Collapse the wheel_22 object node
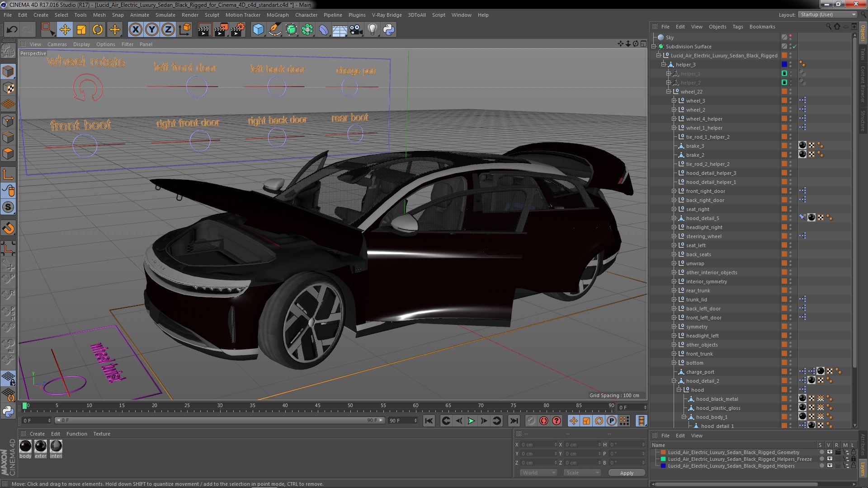This screenshot has height=488, width=868. click(669, 92)
